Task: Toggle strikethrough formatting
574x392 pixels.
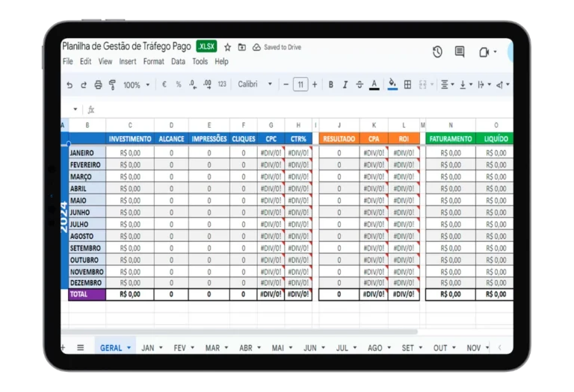Action: (359, 85)
